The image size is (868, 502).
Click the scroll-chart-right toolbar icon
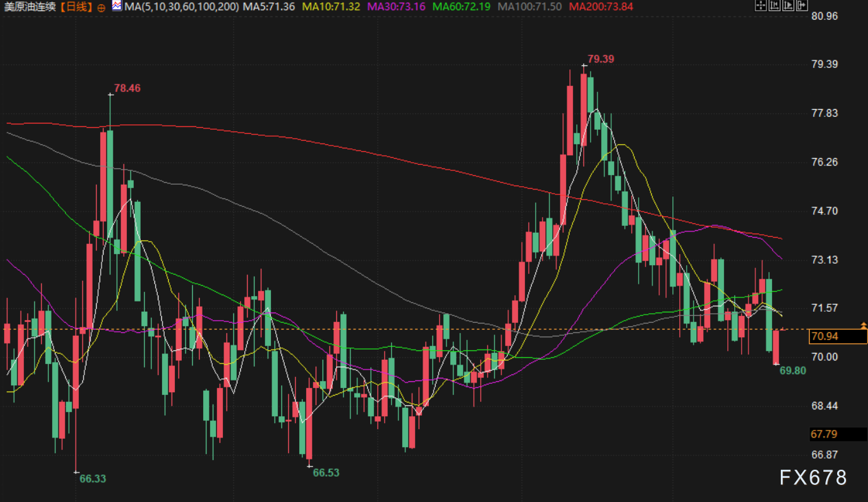787,6
